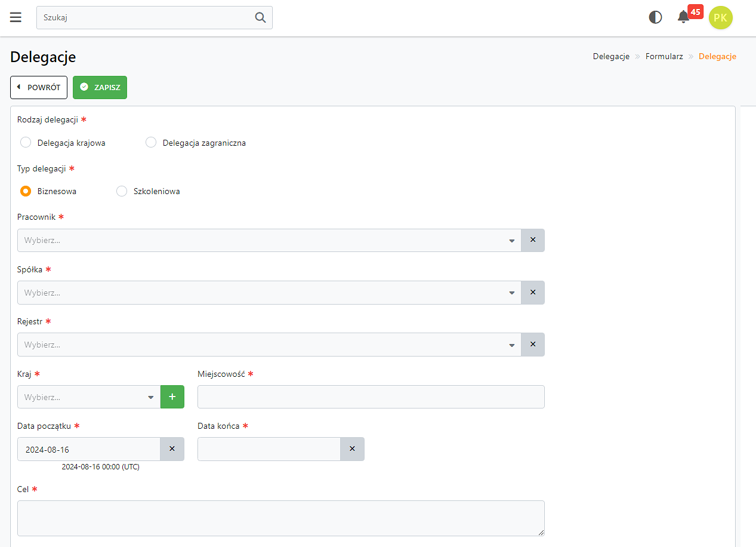Open Formularz breadcrumb item

[x=664, y=57]
